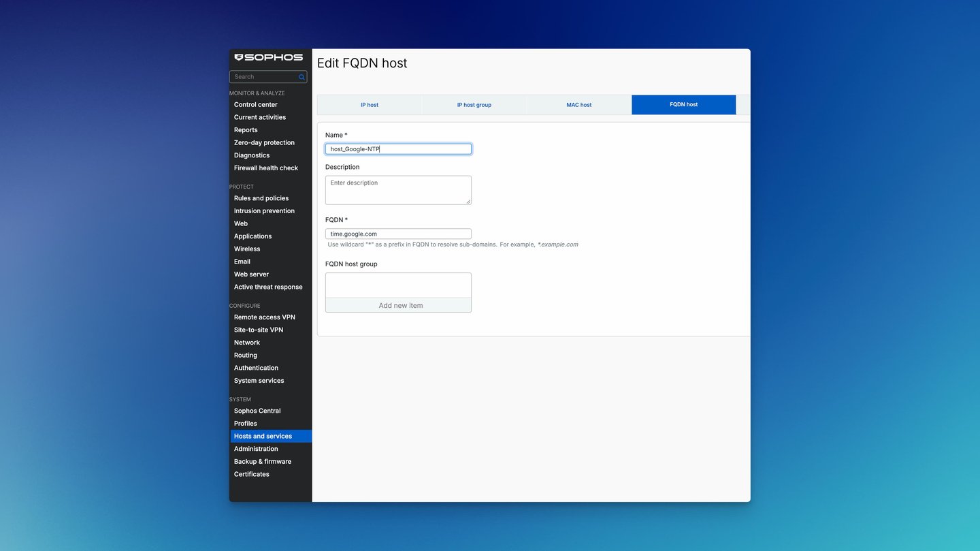The height and width of the screenshot is (551, 980).
Task: Click Add new item button
Action: [x=398, y=305]
